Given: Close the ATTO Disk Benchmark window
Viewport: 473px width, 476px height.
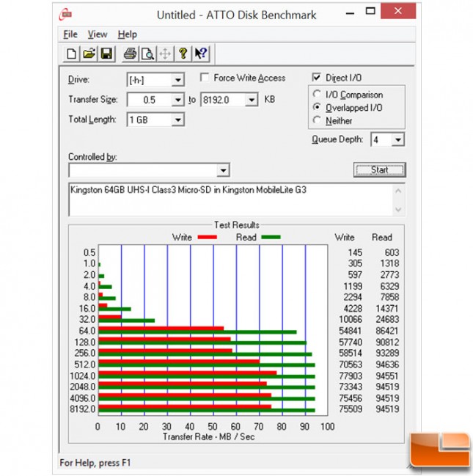Looking at the screenshot, I should [398, 11].
